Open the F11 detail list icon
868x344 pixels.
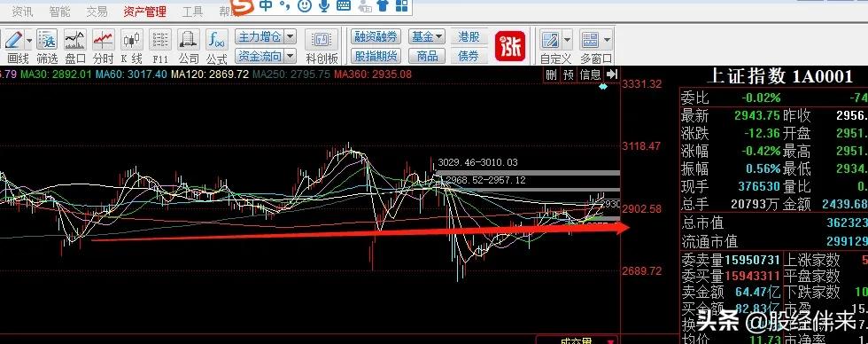160,40
